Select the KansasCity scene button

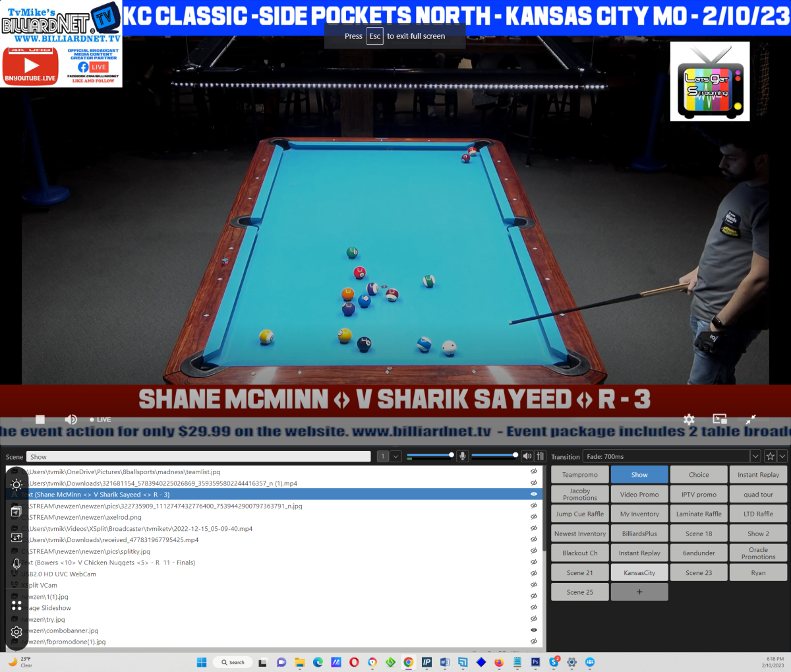(x=639, y=572)
